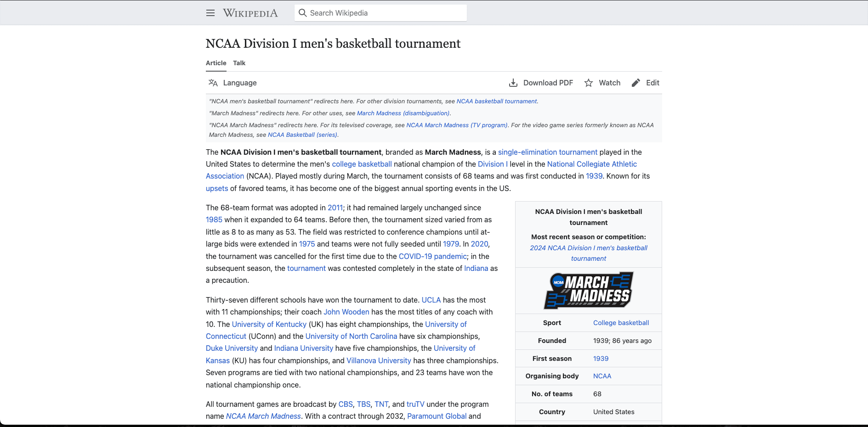
Task: Click the '1939; 86 years ago' Founded value
Action: click(x=622, y=341)
